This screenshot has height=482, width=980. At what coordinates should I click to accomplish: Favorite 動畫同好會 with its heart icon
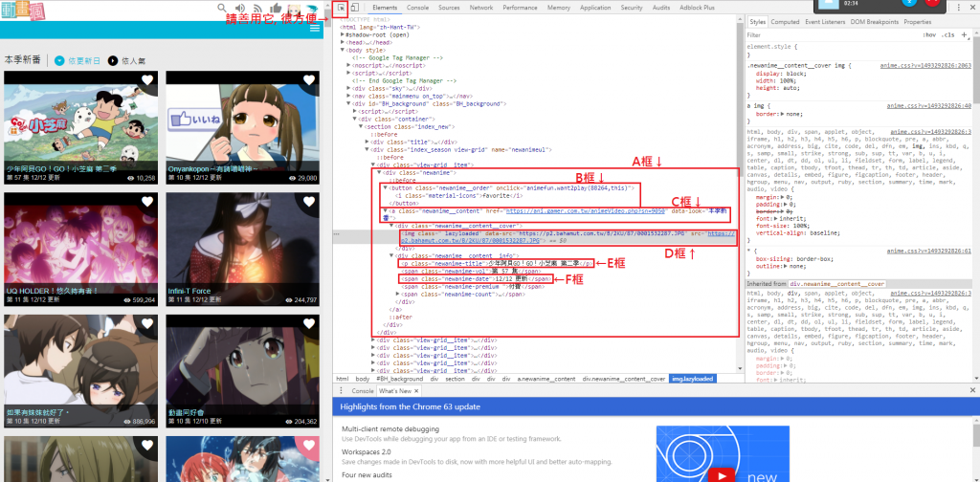coord(309,323)
